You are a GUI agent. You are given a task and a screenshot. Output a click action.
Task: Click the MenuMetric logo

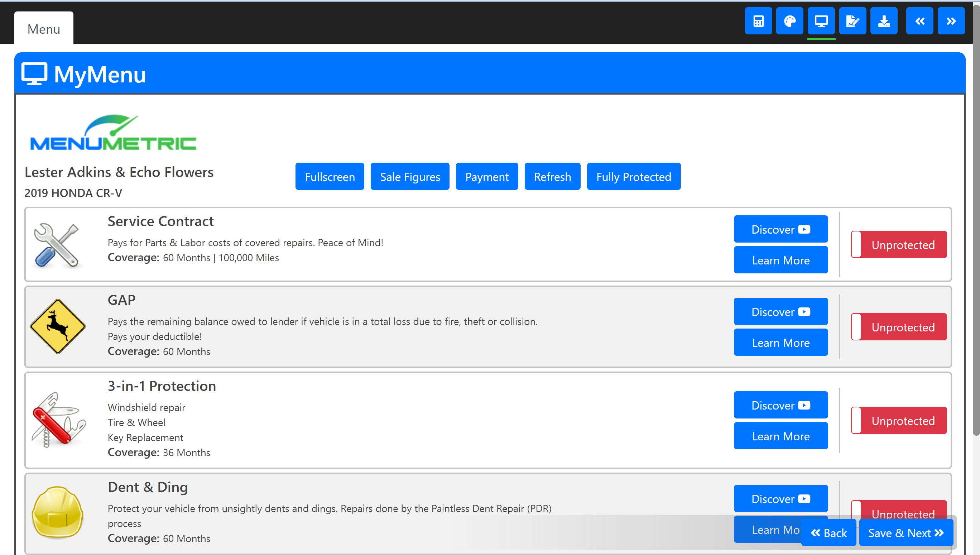[x=113, y=132]
